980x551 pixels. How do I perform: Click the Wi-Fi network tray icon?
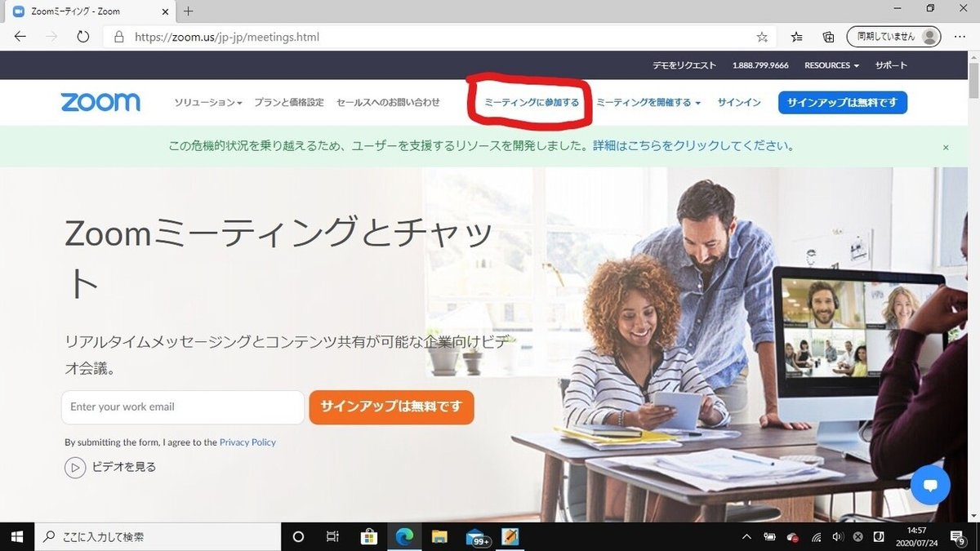tap(816, 537)
